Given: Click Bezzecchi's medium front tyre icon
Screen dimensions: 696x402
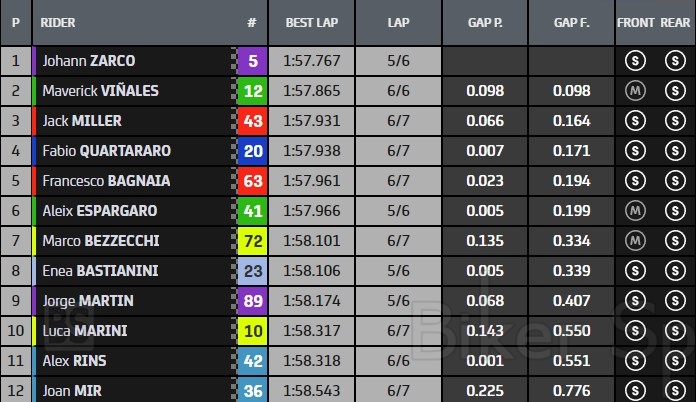Looking at the screenshot, I should (x=632, y=241).
